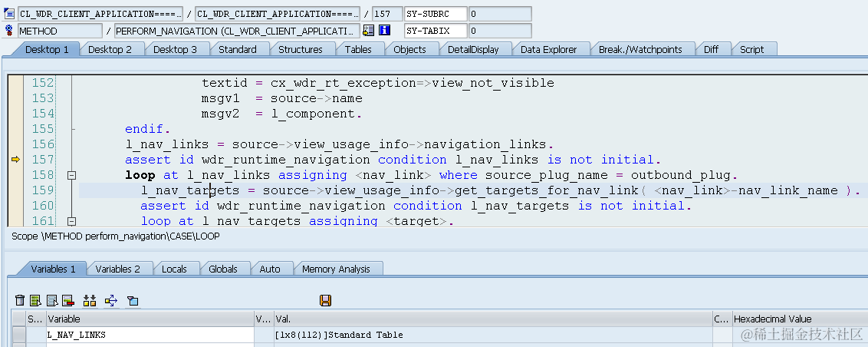Click the funnel filter icon in the variables toolbar
Screen dimensions: 868x347
[x=133, y=301]
